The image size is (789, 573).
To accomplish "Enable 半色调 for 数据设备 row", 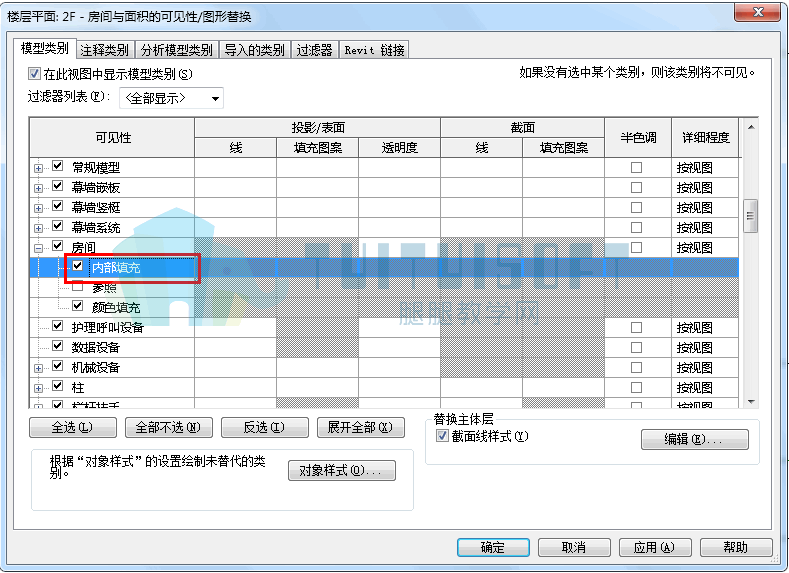I will 637,348.
